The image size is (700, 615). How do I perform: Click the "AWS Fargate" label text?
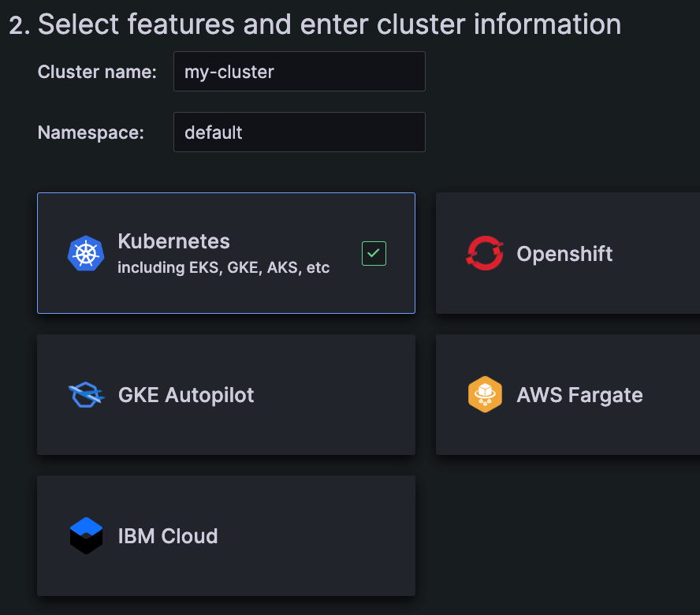[x=579, y=395]
